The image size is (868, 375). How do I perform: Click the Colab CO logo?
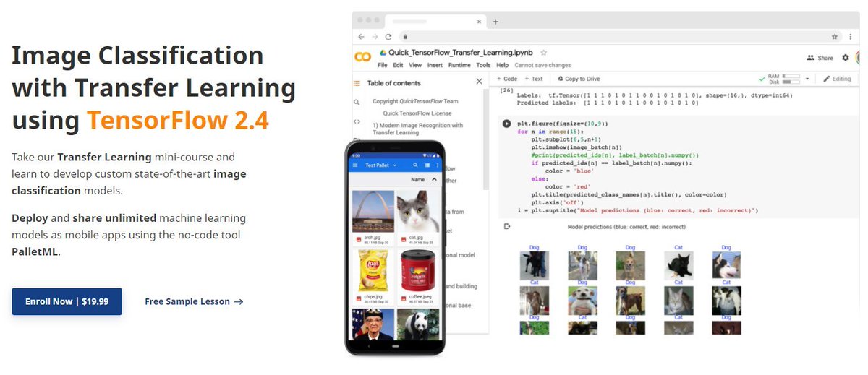[x=363, y=57]
